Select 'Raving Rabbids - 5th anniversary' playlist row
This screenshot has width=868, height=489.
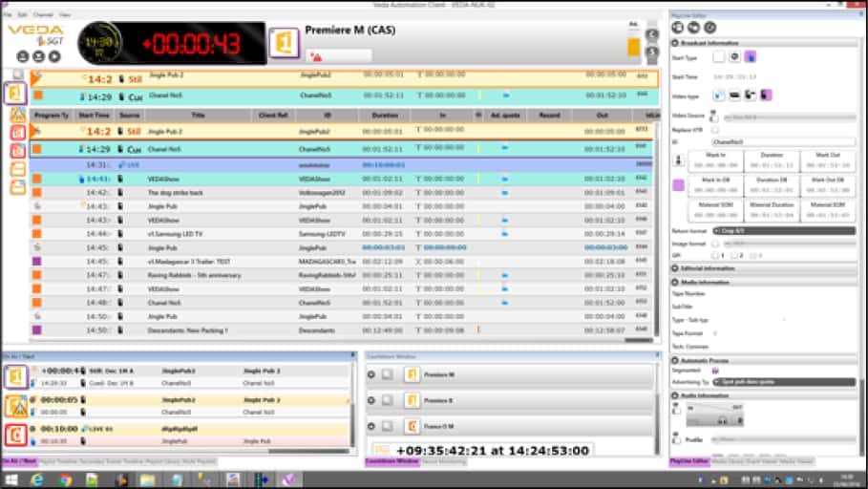[342, 275]
